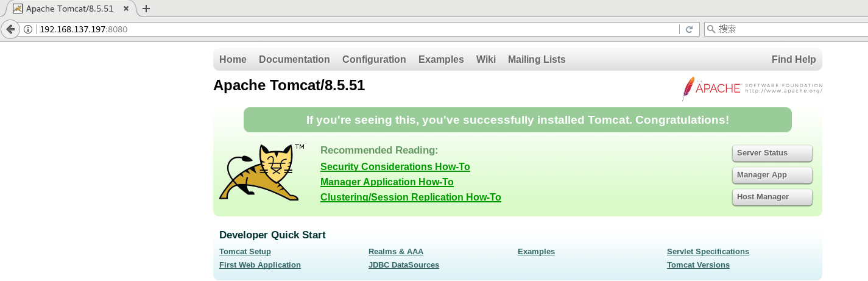Click the Tomcat cat logo image

click(263, 173)
